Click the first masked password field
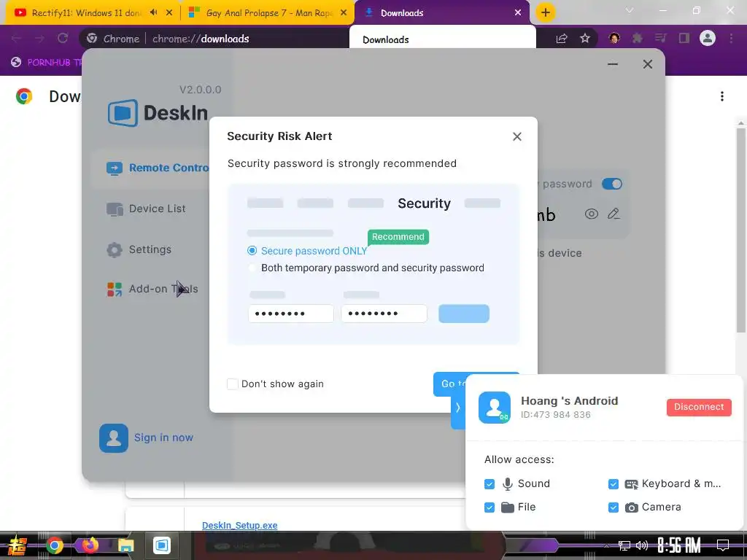 tap(290, 314)
